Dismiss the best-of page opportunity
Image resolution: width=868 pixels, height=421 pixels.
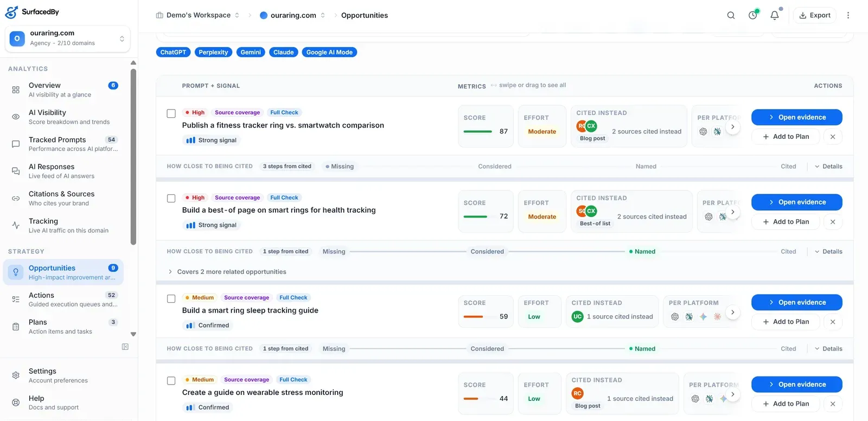coord(833,222)
